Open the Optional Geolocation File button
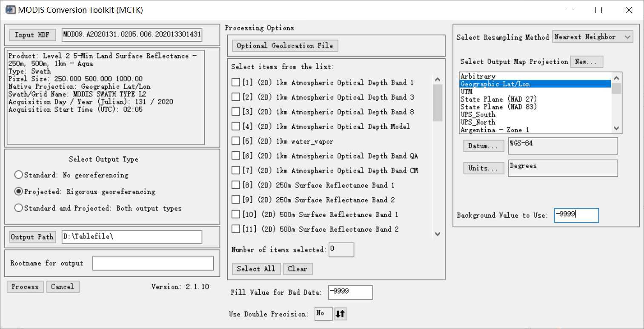 [285, 45]
